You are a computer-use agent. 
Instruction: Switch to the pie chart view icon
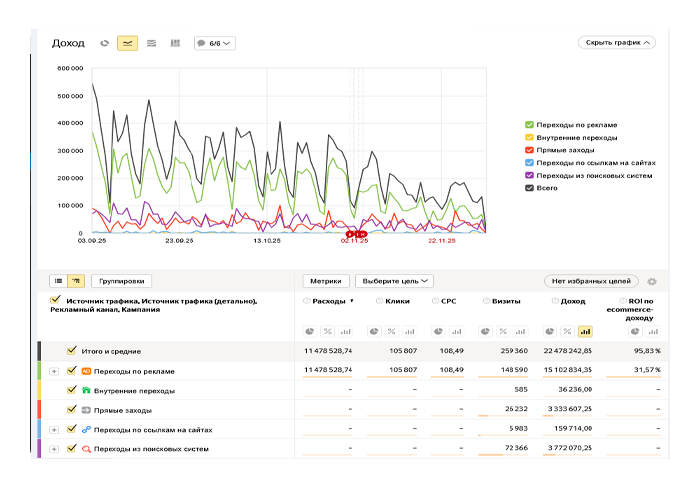[105, 43]
